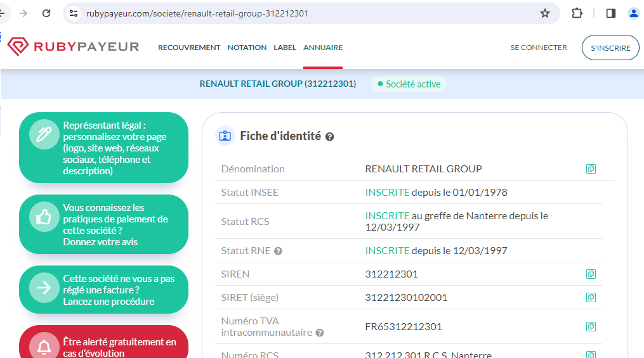Viewport: 644px width, 358px height.
Task: Select the text INSCRITE depuis le 12/03/1997
Action: click(x=436, y=250)
